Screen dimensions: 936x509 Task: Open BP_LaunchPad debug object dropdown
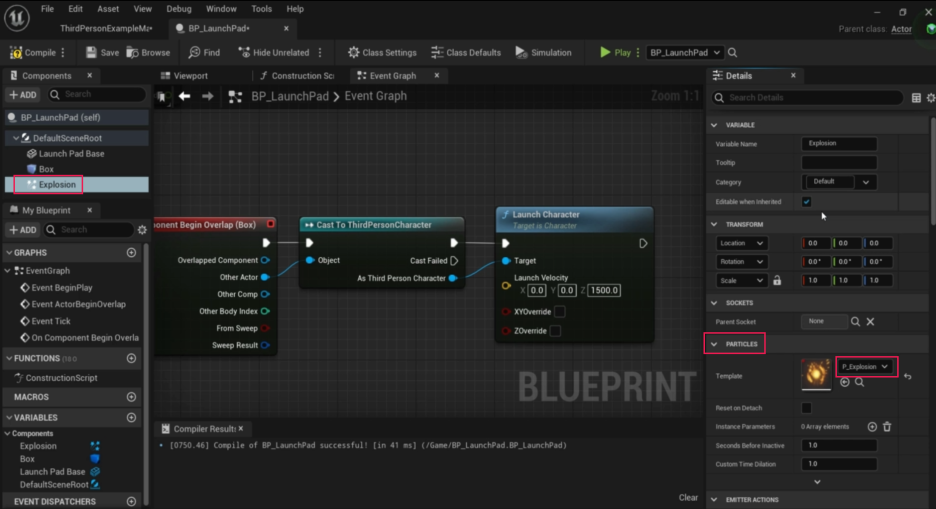point(685,53)
